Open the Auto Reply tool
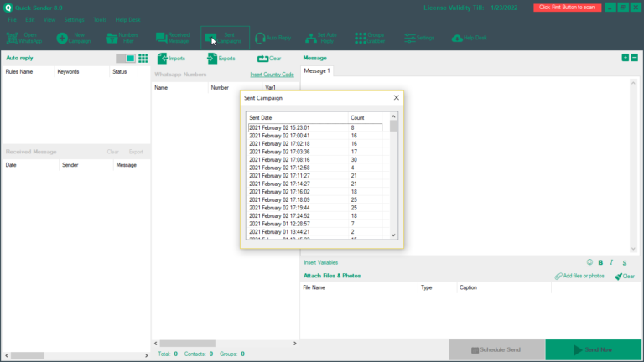 (x=273, y=38)
